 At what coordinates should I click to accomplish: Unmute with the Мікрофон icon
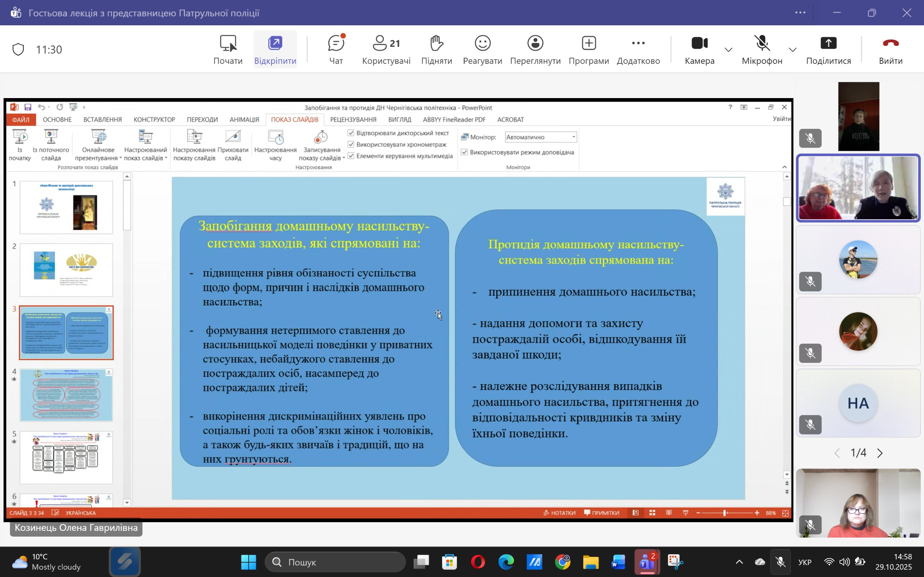pyautogui.click(x=762, y=44)
